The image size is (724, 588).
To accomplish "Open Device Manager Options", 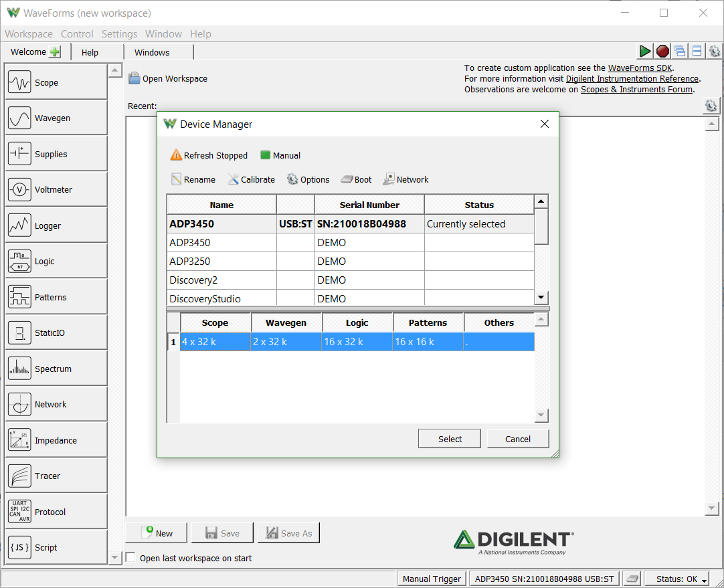I will (308, 179).
